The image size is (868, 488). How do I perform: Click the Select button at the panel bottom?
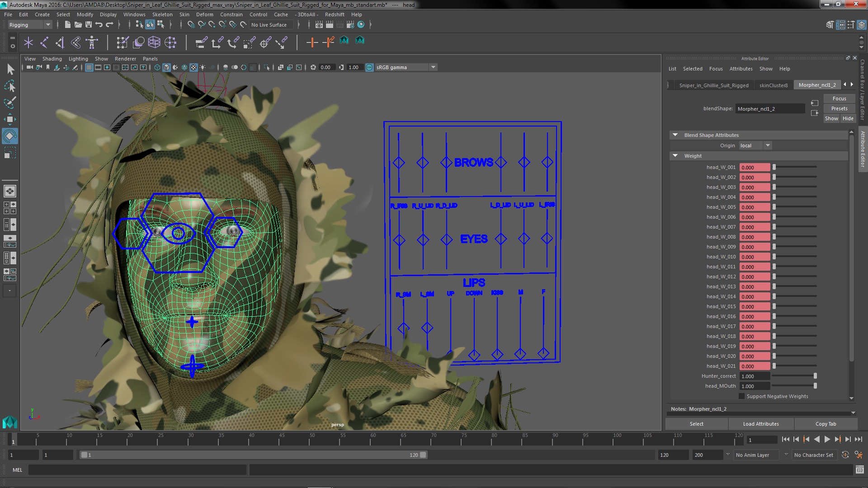tap(696, 424)
